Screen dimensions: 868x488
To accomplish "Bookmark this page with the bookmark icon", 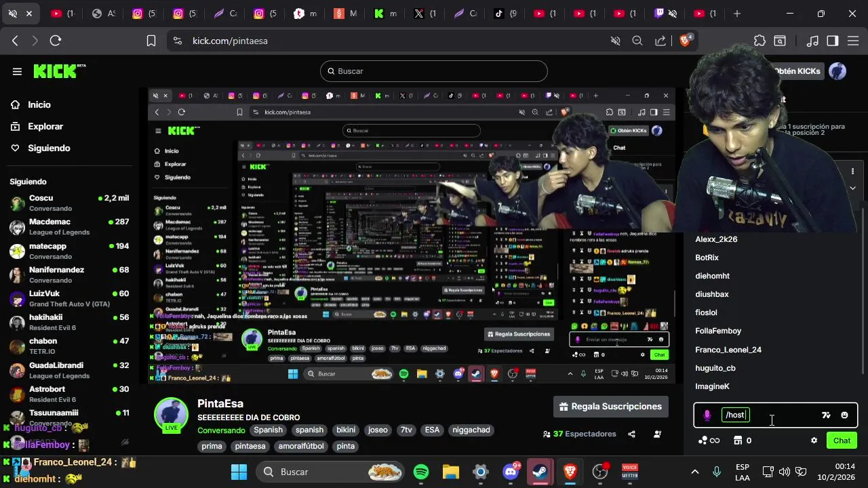I will [151, 41].
